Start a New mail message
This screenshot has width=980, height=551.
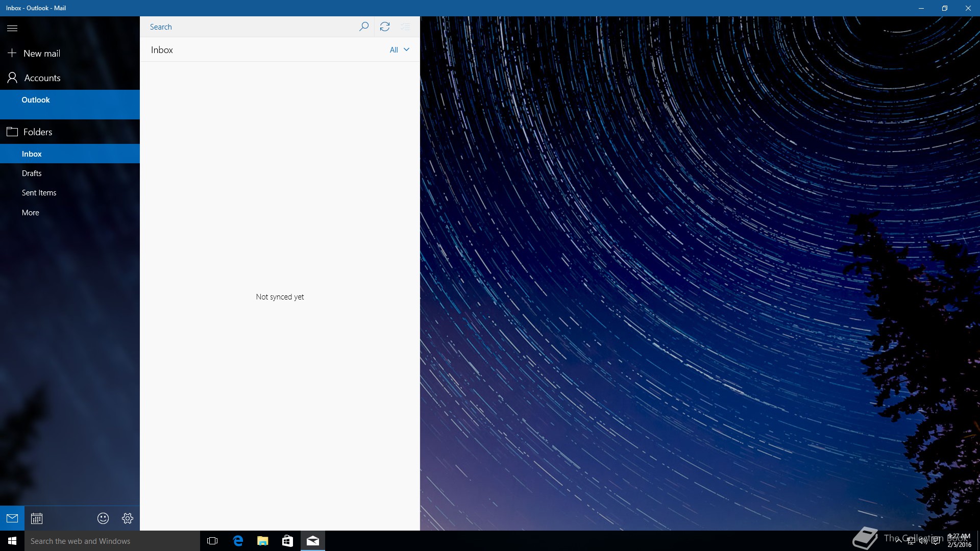click(41, 53)
